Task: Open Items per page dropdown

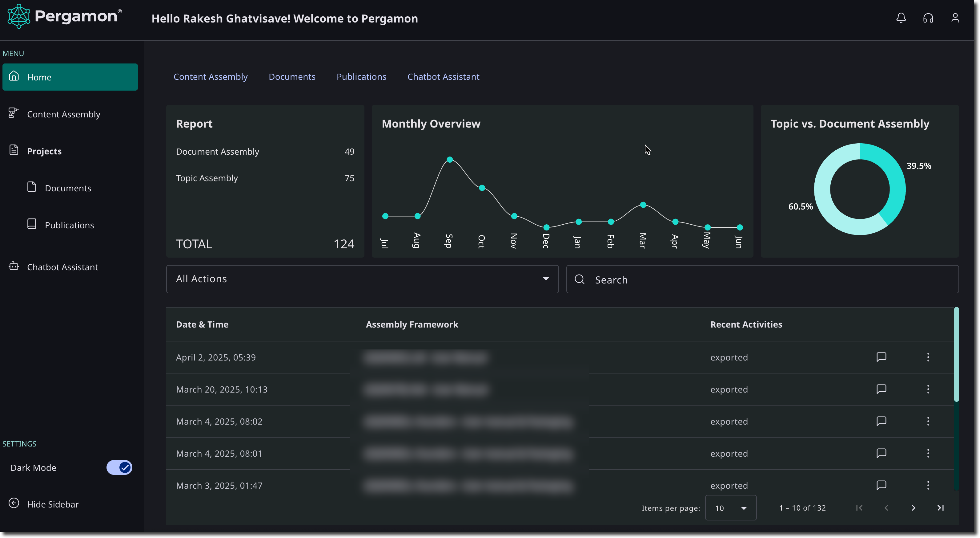Action: 730,507
